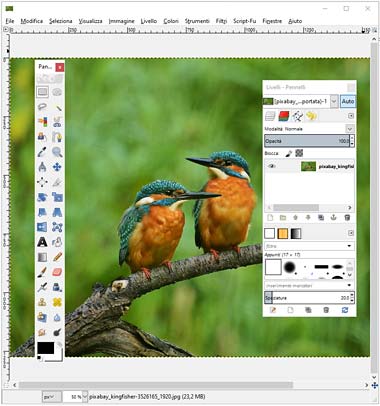The height and width of the screenshot is (406, 380).
Task: Open the brushes tab configuration menu arrow
Action: click(351, 233)
